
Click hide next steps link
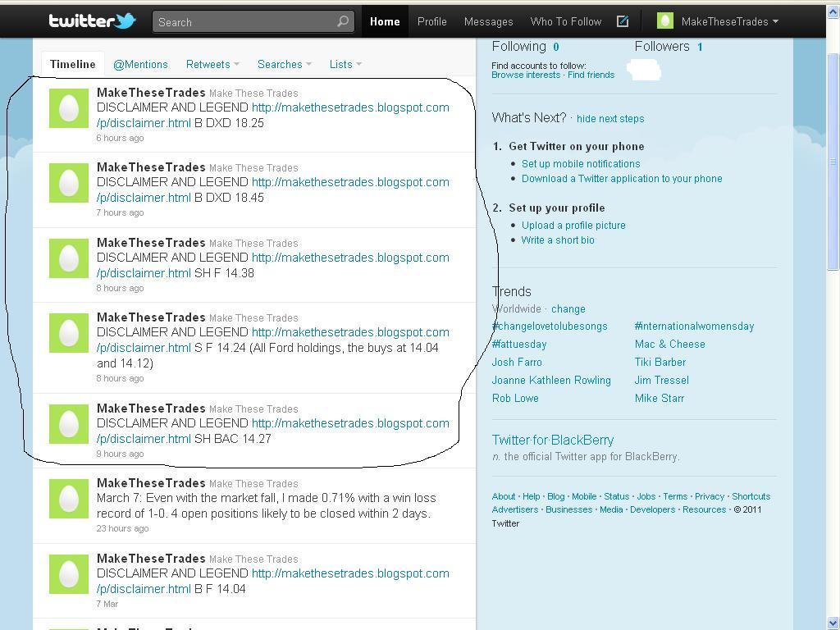click(610, 119)
